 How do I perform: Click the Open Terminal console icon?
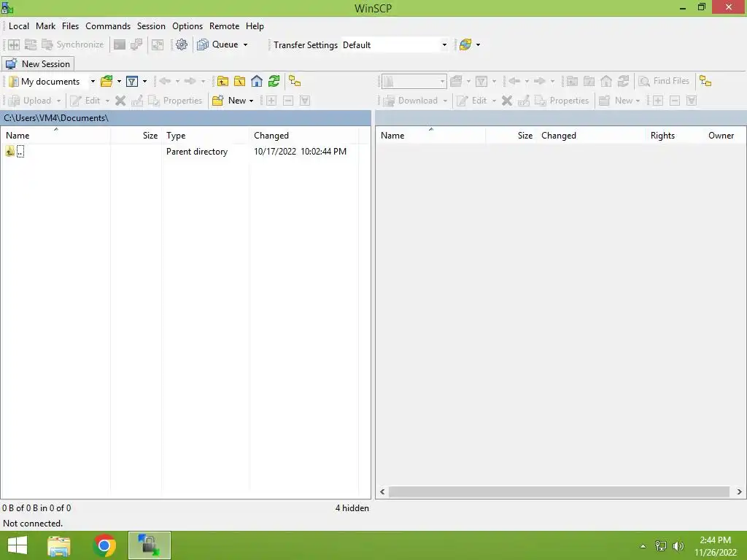120,44
